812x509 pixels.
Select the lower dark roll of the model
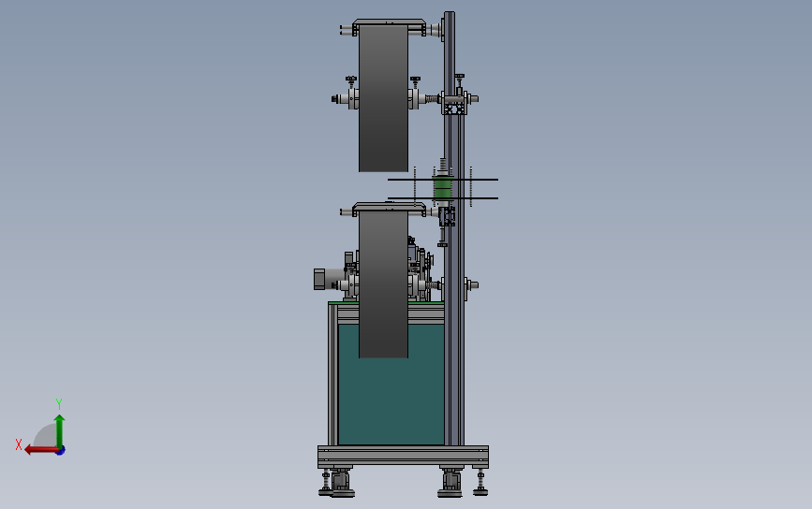point(383,284)
